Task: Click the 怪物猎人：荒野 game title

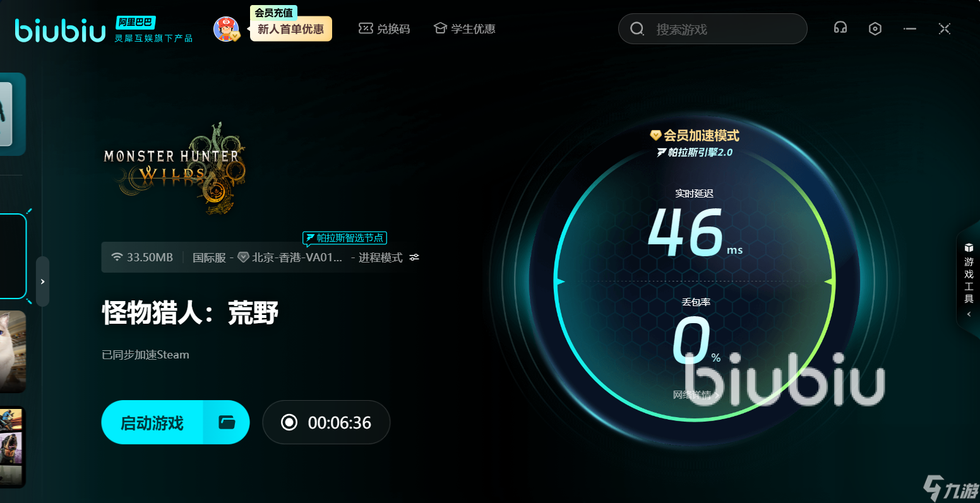Action: pos(190,313)
